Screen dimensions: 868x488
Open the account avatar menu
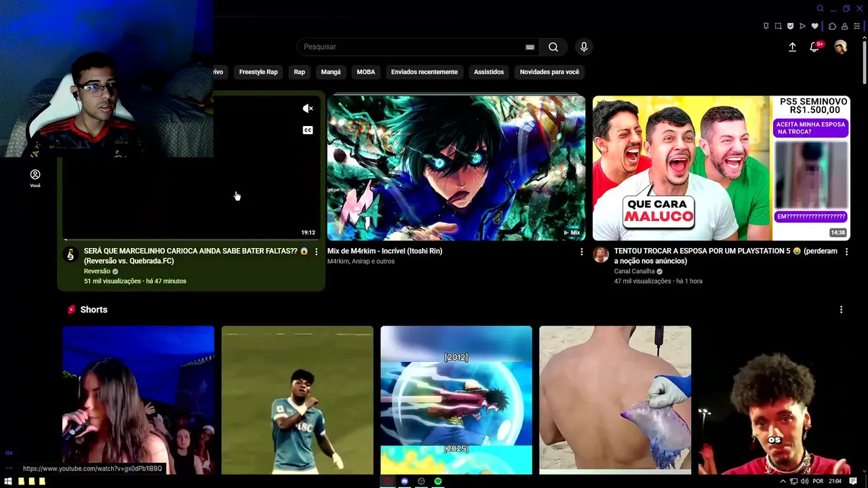pos(841,47)
